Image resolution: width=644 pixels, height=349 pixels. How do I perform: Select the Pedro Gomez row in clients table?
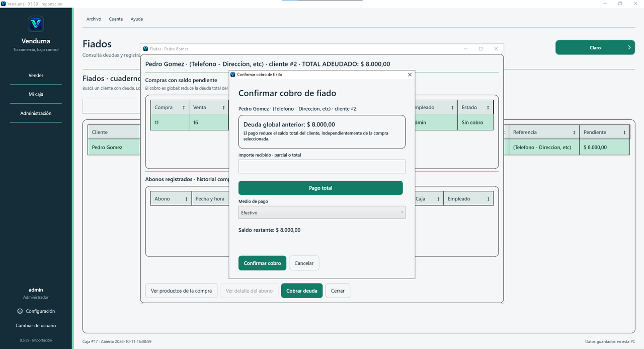[358, 148]
